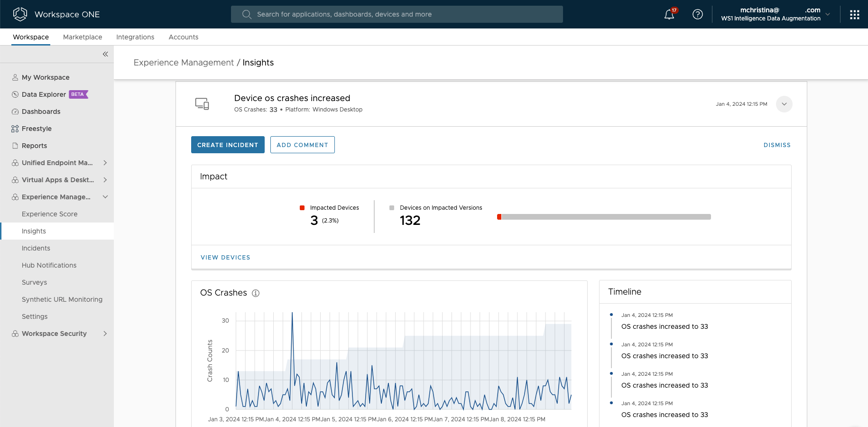The image size is (868, 427).
Task: Open the account dropdown menu
Action: point(827,14)
